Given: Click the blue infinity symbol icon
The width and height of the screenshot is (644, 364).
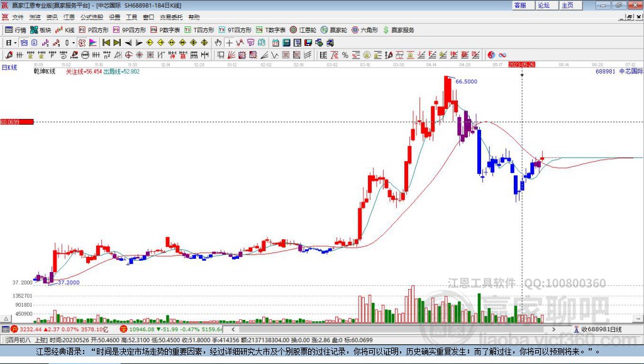Looking at the screenshot, I should tap(502, 55).
